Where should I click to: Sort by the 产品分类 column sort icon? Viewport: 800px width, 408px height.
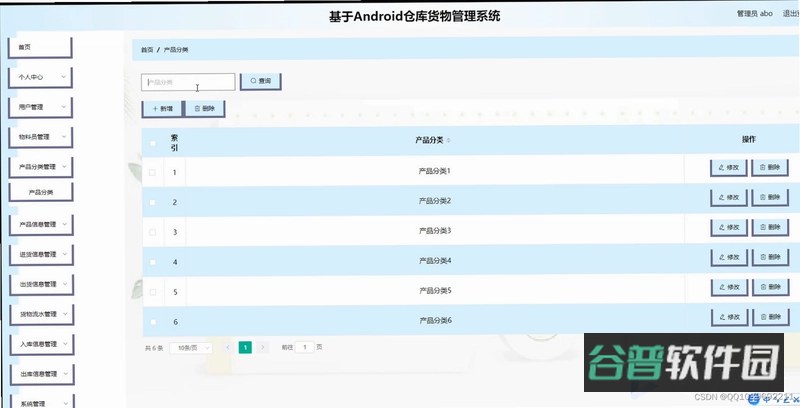point(448,140)
